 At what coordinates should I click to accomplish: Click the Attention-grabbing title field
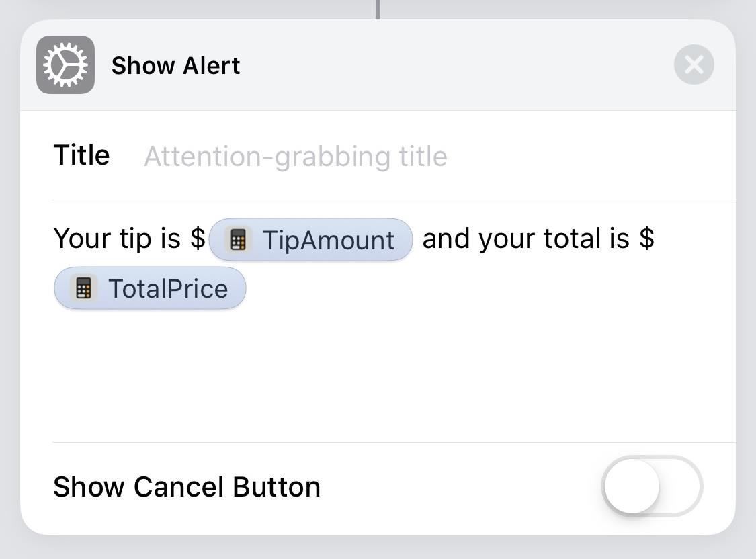(x=296, y=157)
